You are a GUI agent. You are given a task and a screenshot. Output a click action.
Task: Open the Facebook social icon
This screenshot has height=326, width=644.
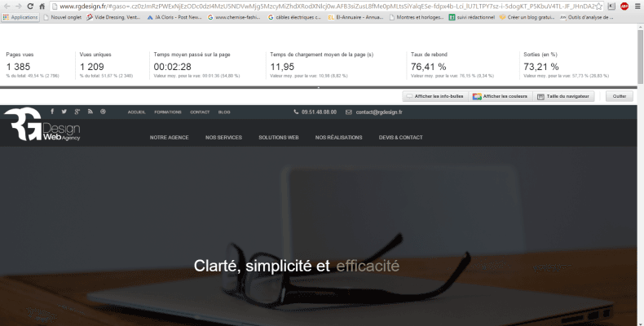pos(52,112)
